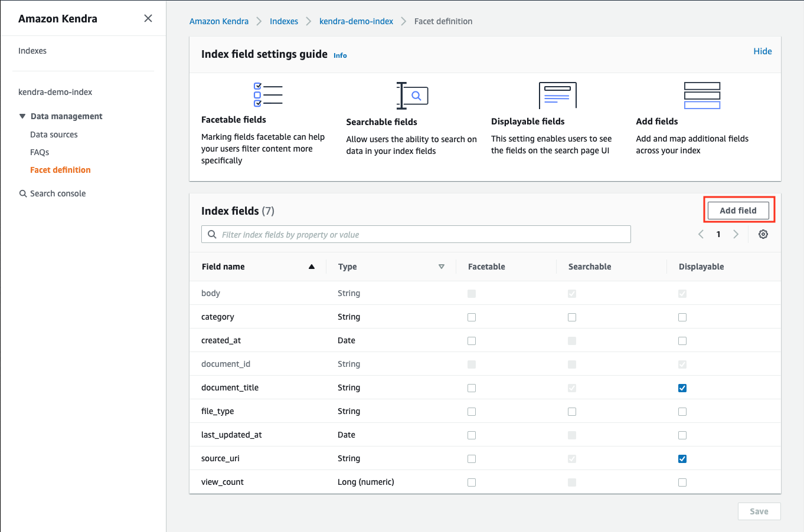Image resolution: width=804 pixels, height=532 pixels.
Task: Collapse the Data management section
Action: point(22,116)
